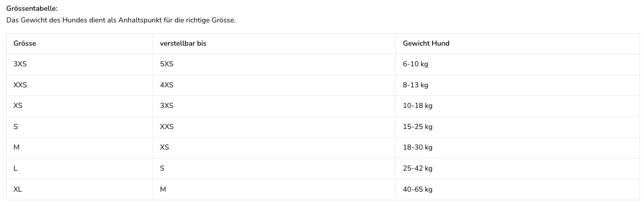
Task: Click the 40-65 kg weight cell
Action: coord(518,189)
